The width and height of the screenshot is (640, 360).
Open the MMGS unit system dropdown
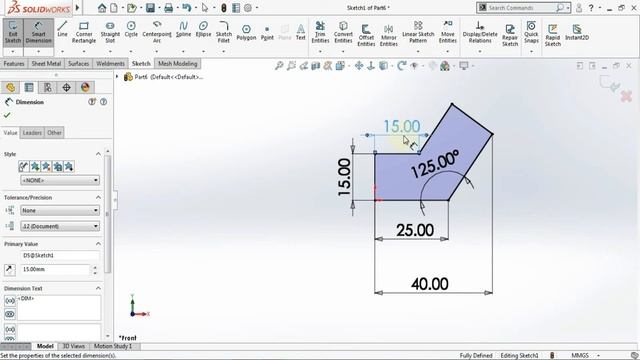[x=598, y=356]
